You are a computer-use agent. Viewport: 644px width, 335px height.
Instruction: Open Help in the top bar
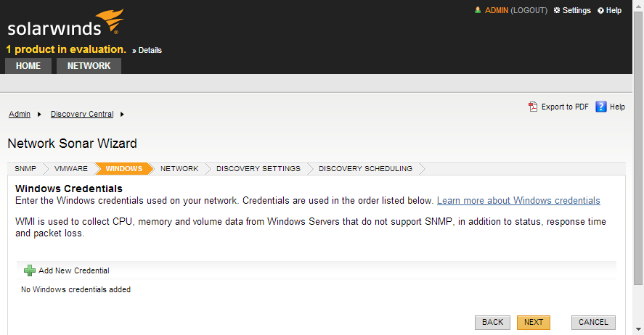614,10
